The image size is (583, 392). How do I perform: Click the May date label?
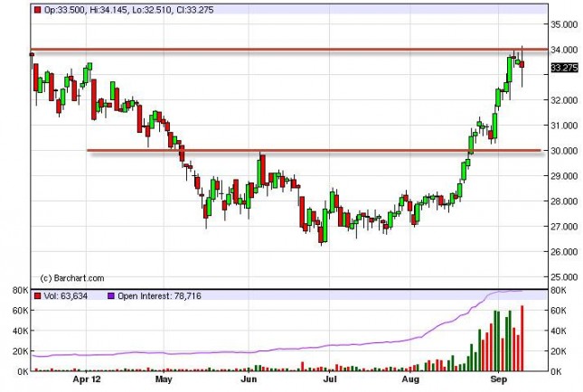164,379
